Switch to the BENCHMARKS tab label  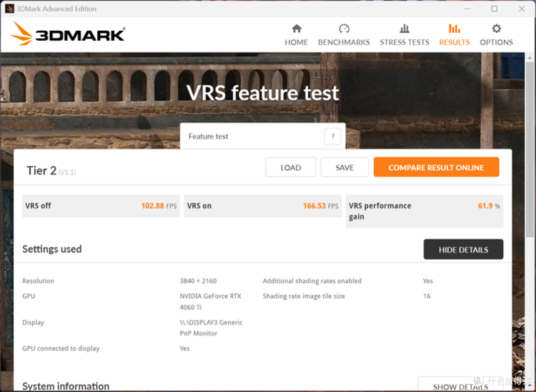(344, 42)
